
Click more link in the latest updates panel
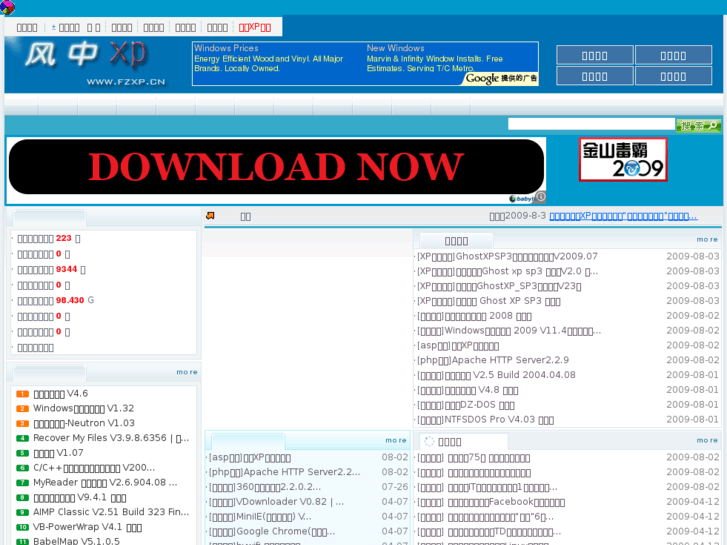(707, 239)
